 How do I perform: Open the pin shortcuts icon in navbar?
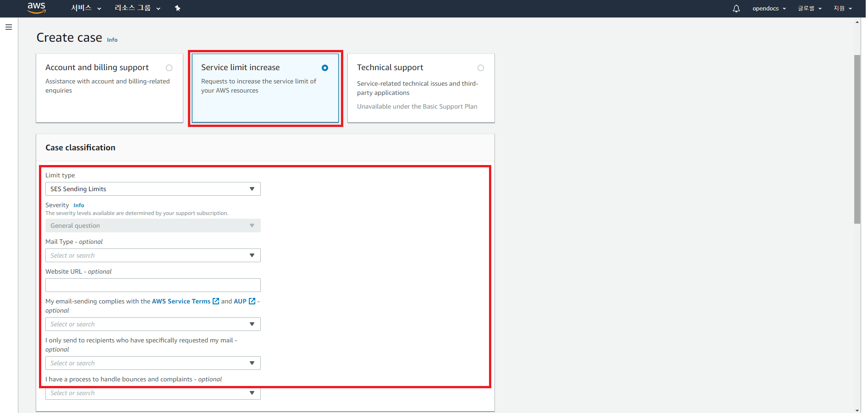pyautogui.click(x=178, y=8)
